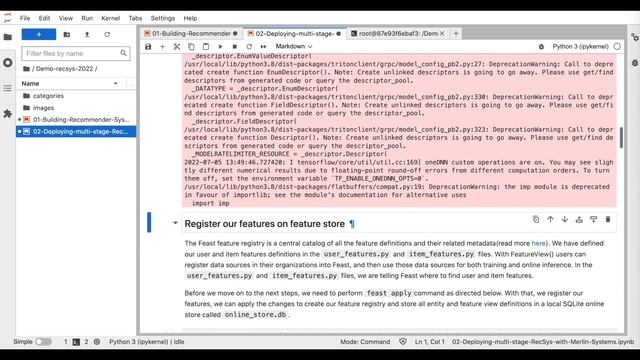Select the 01-Building-Recommender-Sys notebook file
The height and width of the screenshot is (360, 640).
[76, 120]
